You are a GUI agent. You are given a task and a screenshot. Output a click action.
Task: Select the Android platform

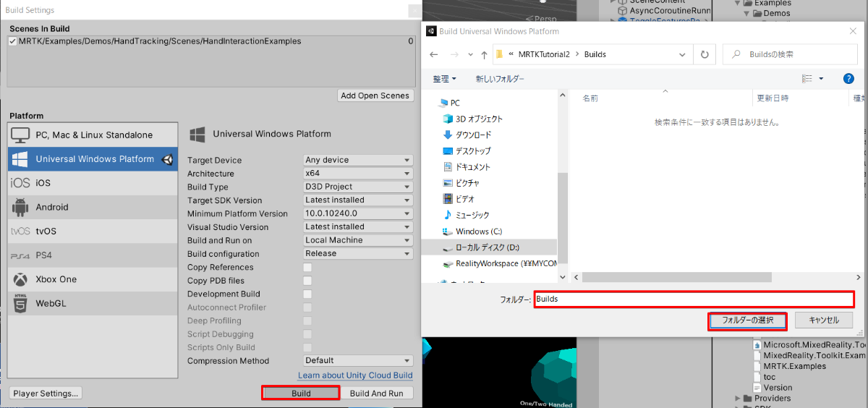click(x=93, y=207)
